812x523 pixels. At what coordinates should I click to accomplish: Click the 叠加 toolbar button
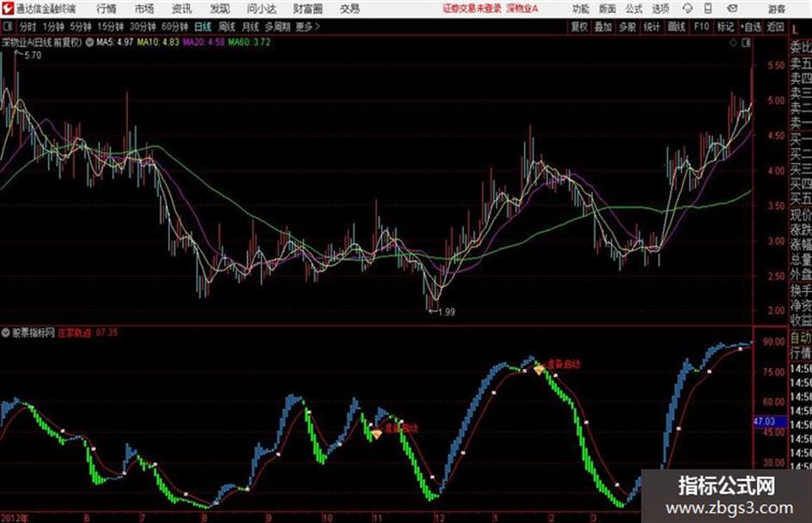603,27
